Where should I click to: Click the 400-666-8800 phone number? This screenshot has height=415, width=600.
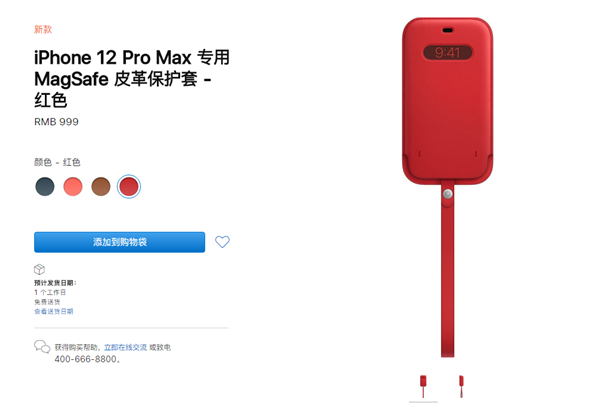pyautogui.click(x=85, y=359)
